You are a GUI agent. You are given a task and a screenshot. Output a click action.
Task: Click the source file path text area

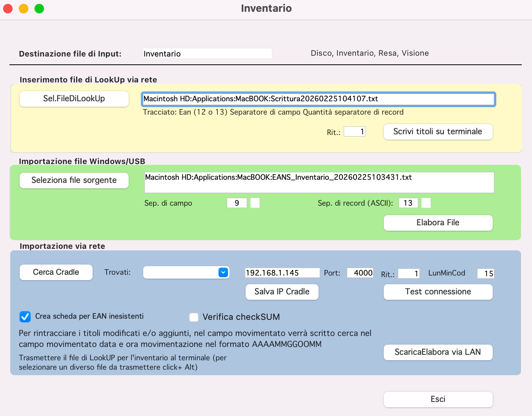319,182
